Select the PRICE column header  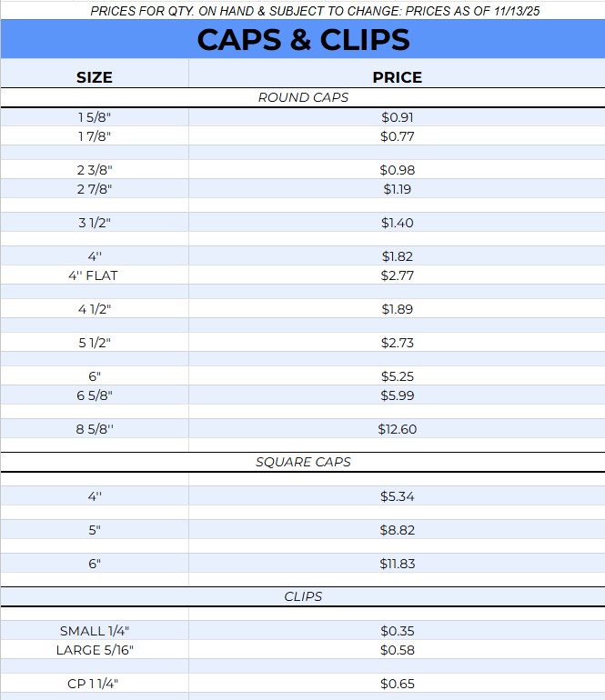click(x=397, y=77)
